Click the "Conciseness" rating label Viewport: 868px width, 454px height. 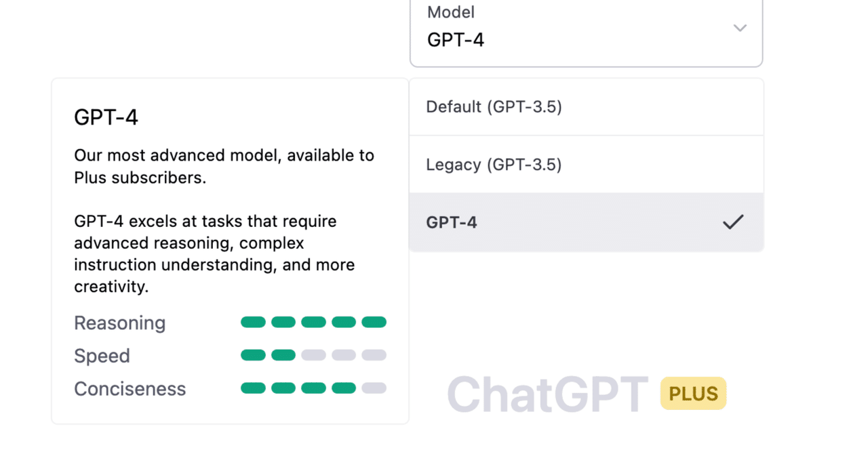[130, 390]
